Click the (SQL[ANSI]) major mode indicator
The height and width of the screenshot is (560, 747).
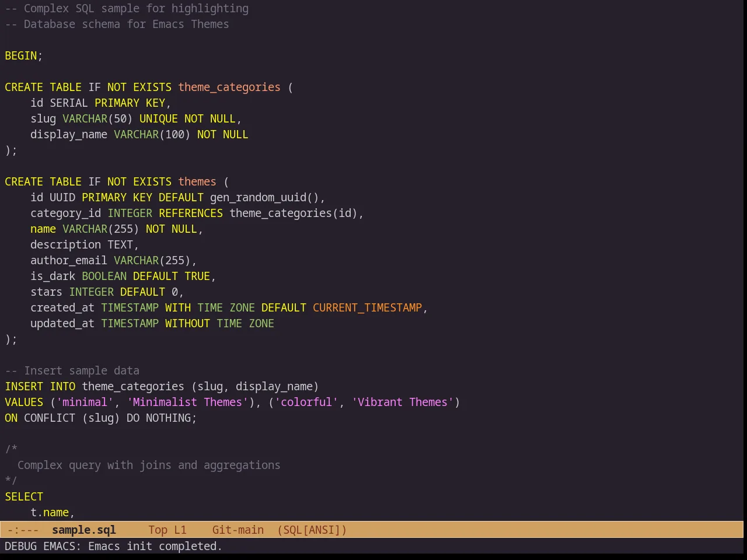[x=312, y=530]
